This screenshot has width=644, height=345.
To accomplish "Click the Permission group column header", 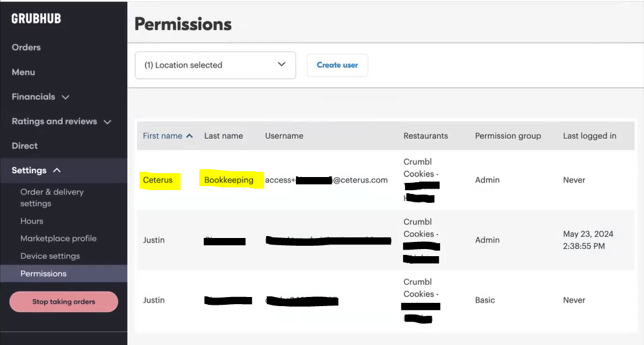I will (x=508, y=136).
